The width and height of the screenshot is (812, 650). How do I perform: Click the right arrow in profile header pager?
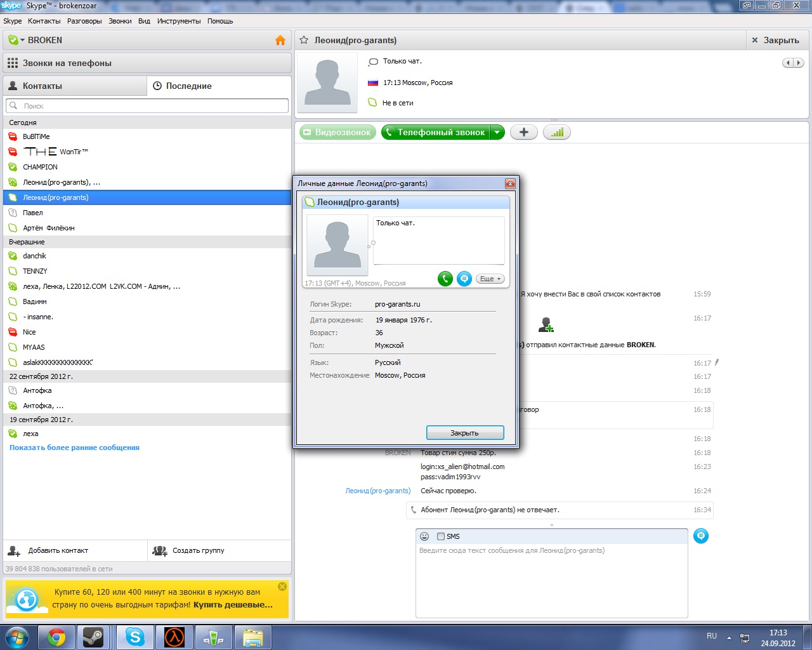799,62
